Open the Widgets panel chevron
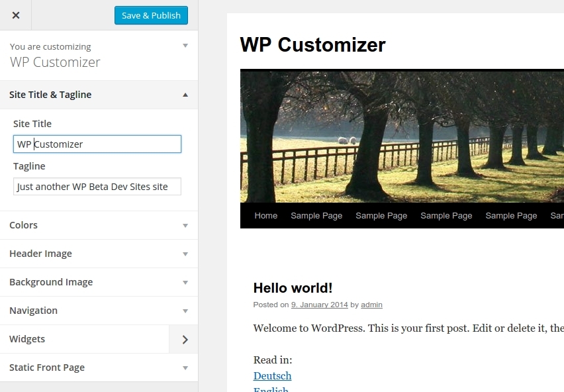The height and width of the screenshot is (392, 564). coord(185,339)
